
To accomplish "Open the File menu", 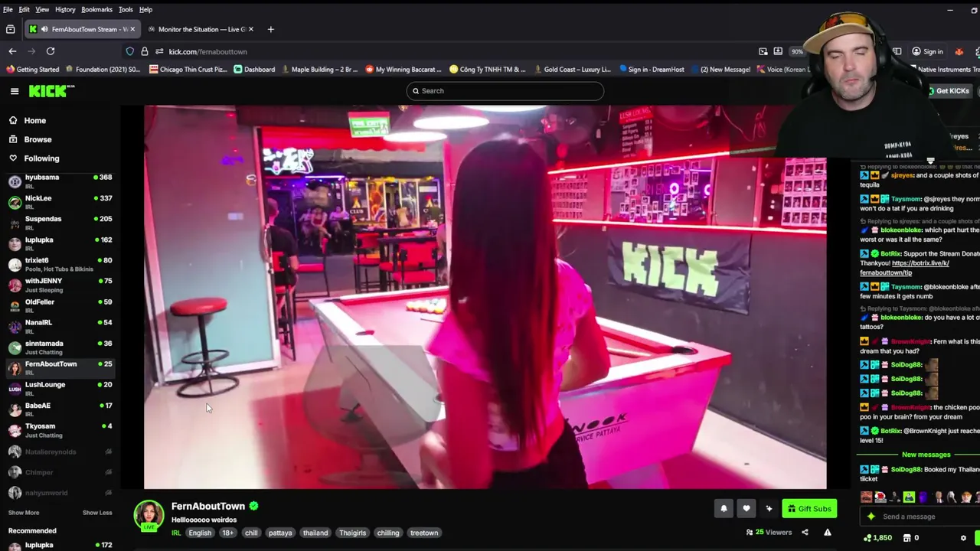I will pyautogui.click(x=8, y=9).
